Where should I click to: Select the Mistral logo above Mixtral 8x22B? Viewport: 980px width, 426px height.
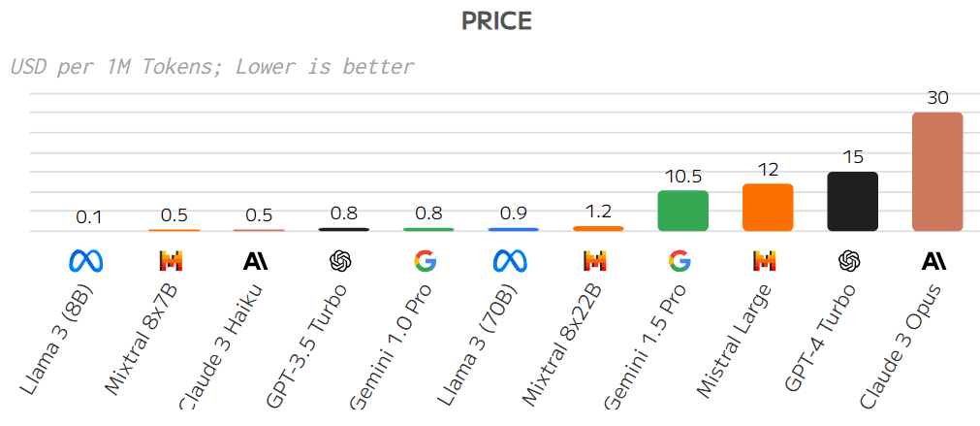pos(595,261)
